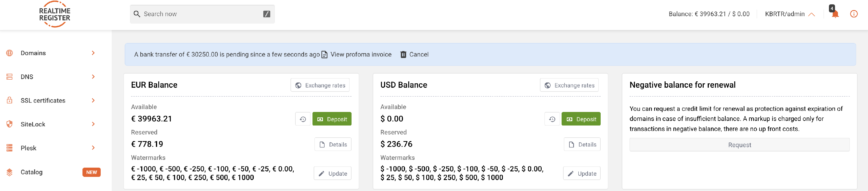
Task: Click the SiteLock shield icon
Action: point(10,124)
